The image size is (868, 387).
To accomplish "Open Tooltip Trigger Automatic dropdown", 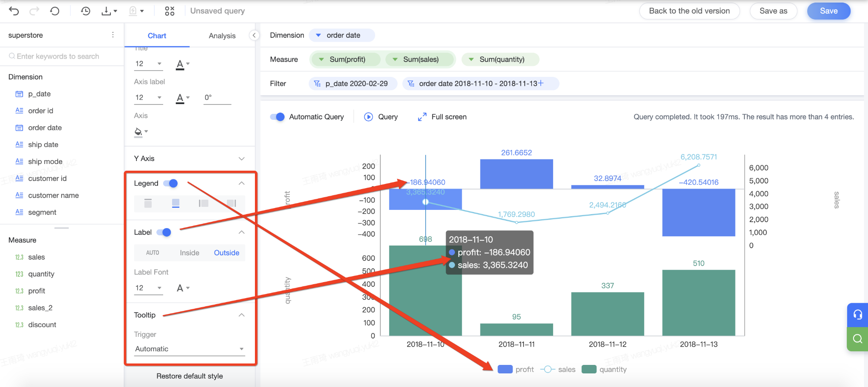I will tap(189, 349).
